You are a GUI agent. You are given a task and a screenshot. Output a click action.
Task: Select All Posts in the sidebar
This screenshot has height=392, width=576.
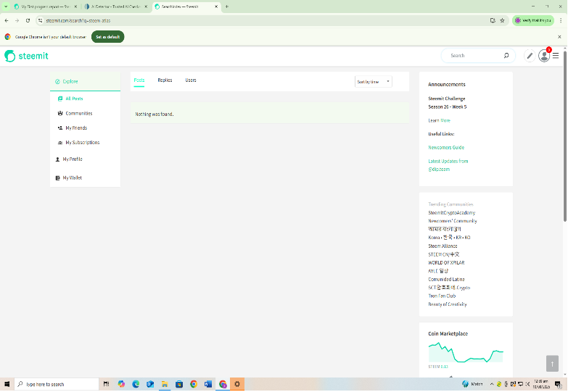coord(74,99)
